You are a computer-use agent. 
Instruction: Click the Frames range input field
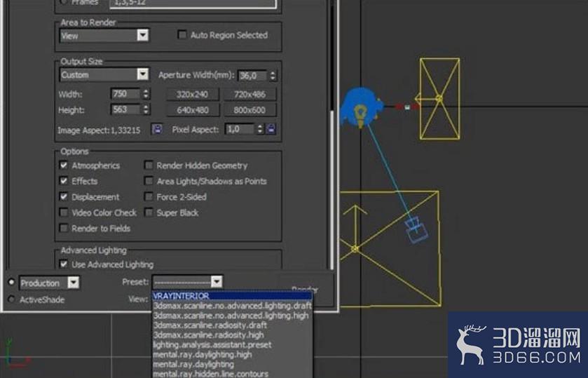(x=193, y=3)
